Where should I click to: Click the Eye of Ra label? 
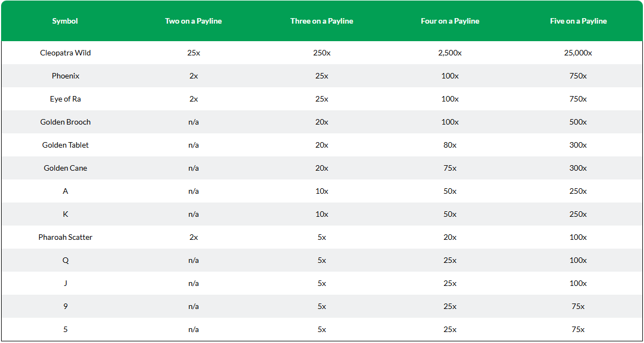65,99
